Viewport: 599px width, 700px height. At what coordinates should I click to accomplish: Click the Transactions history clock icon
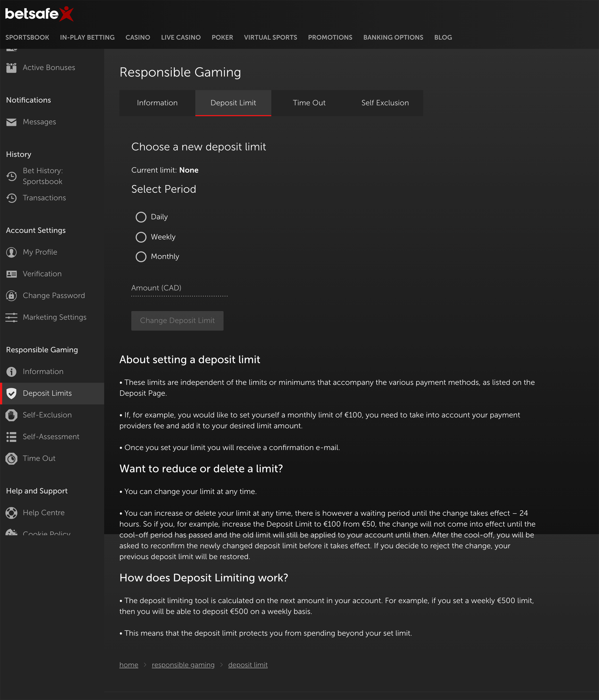pos(11,198)
